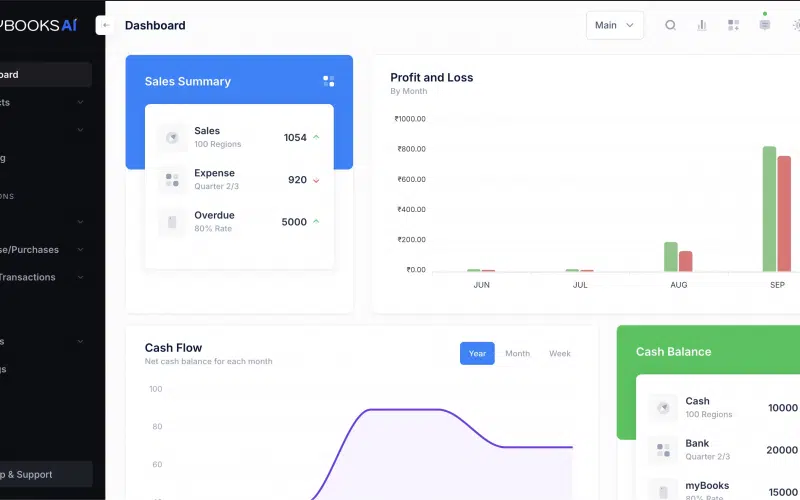Collapse the sidebar with the arrow button
Screen dimensions: 800x500
[x=106, y=25]
